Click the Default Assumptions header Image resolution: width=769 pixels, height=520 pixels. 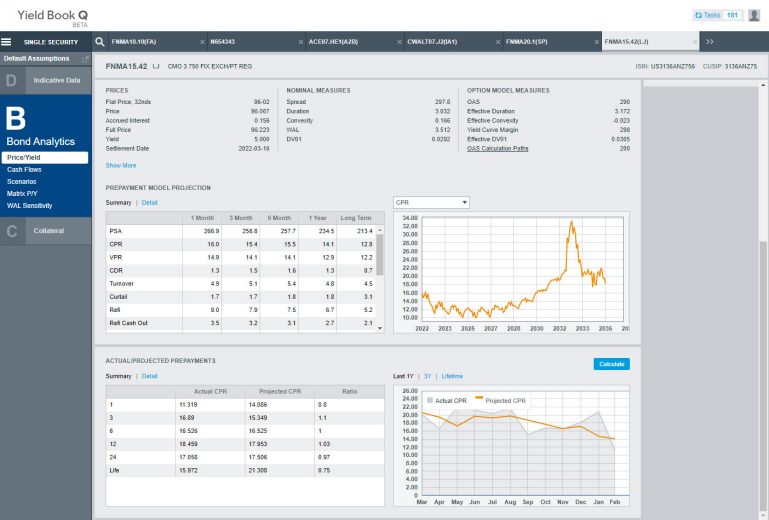[x=36, y=58]
